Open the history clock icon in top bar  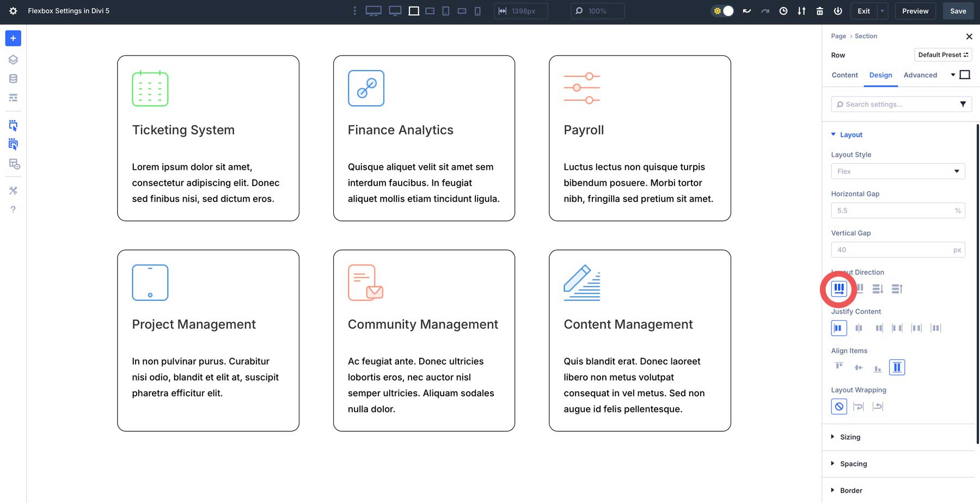coord(783,11)
